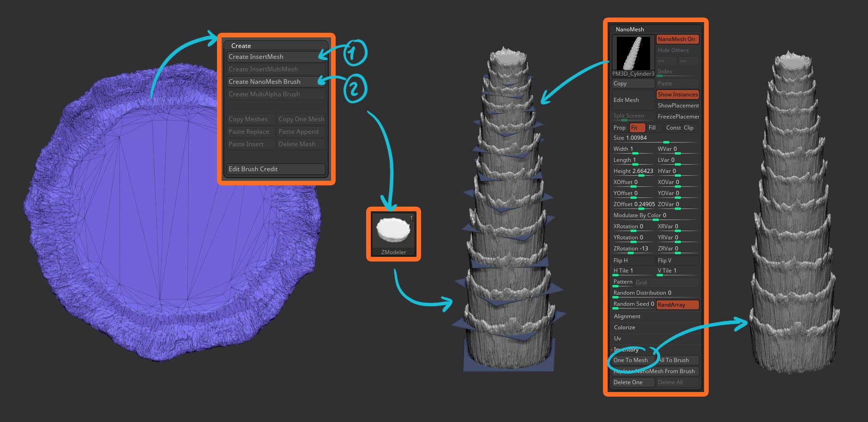Toggle FreezePlacement
The image size is (868, 422).
(677, 117)
